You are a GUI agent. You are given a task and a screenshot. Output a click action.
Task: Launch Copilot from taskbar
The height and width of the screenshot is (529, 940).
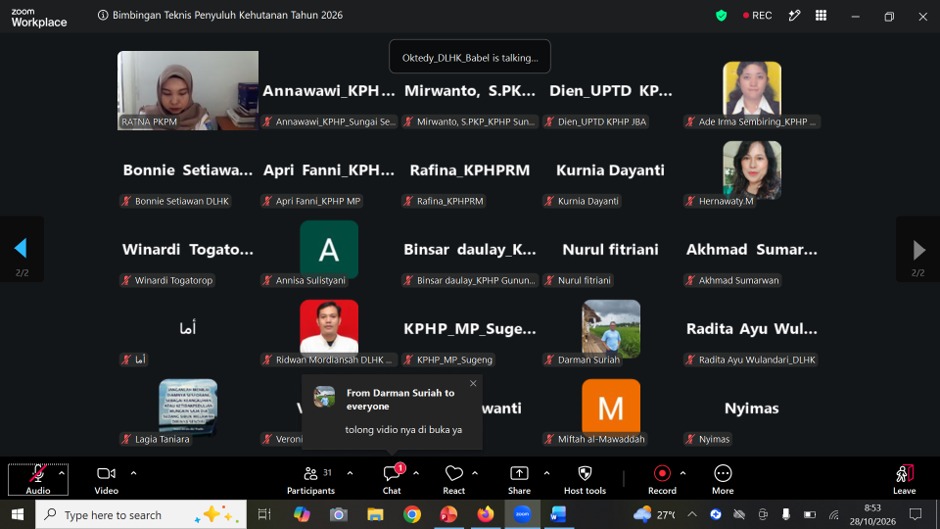click(x=302, y=515)
